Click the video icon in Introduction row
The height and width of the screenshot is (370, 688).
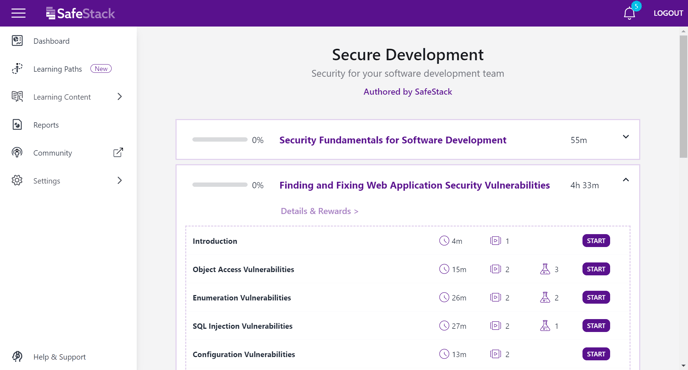(x=495, y=241)
